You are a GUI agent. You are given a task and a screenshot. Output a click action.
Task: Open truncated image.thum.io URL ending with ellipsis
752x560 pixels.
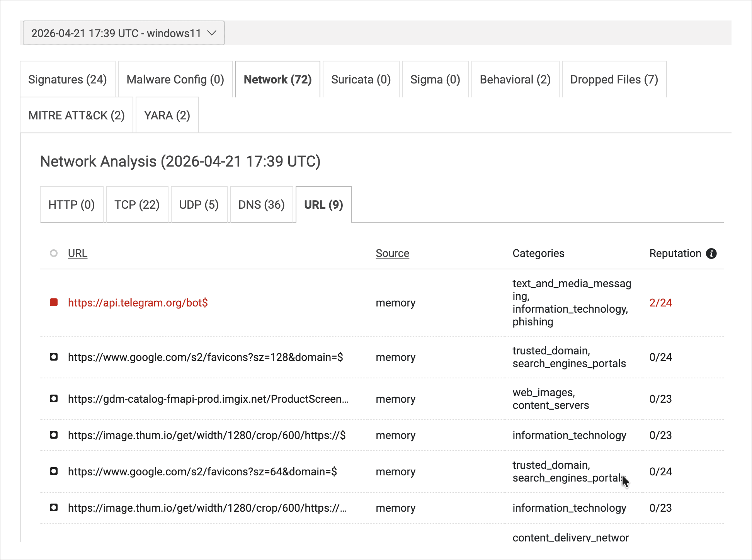point(208,508)
